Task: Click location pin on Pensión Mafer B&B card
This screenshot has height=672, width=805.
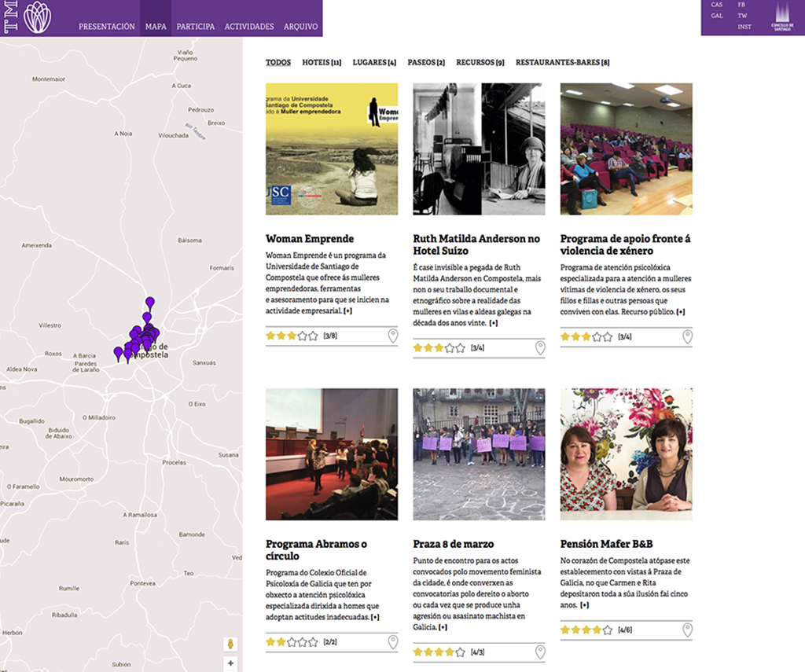Action: pos(687,630)
